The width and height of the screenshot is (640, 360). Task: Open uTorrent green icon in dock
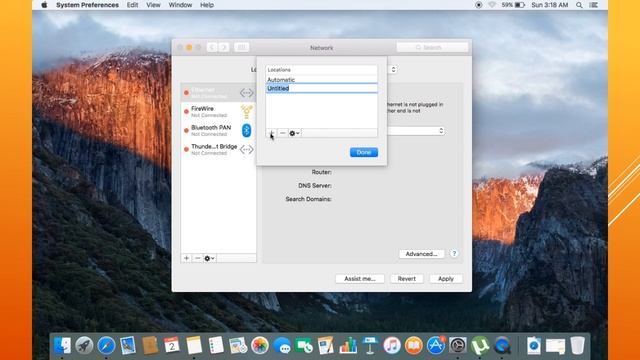480,345
